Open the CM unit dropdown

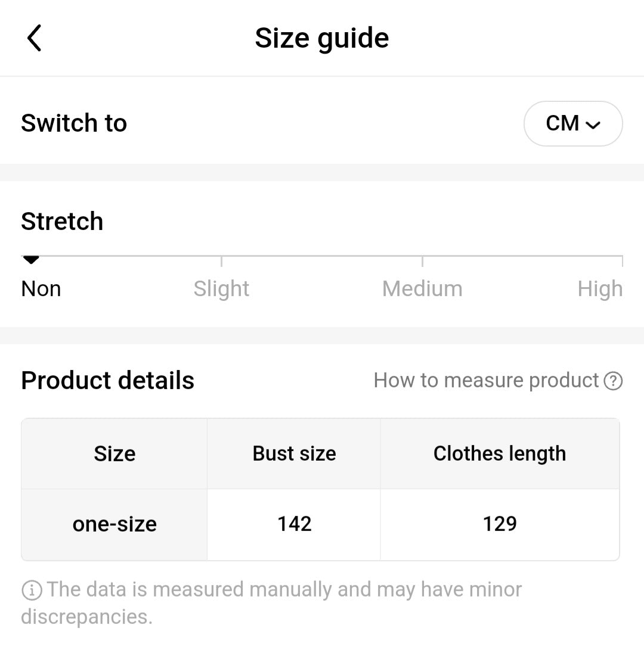point(572,123)
